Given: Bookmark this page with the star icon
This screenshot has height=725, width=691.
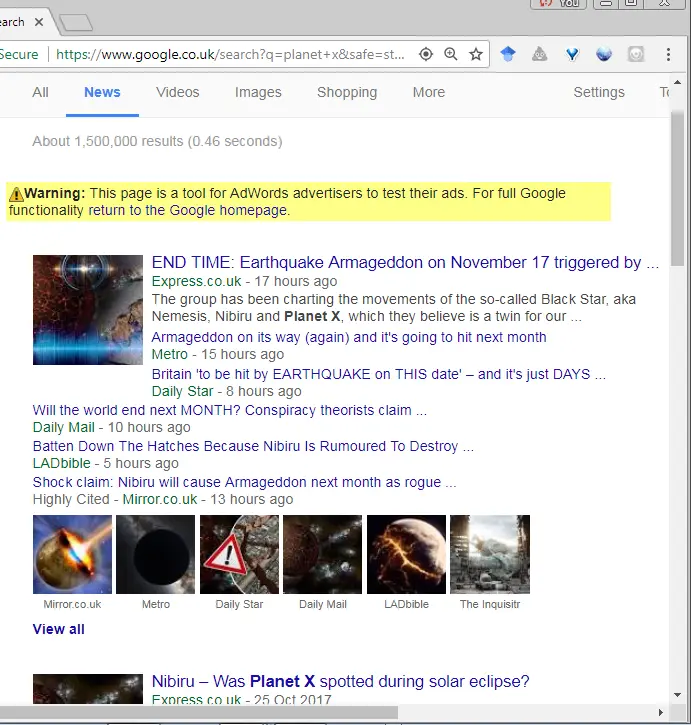Looking at the screenshot, I should click(475, 55).
